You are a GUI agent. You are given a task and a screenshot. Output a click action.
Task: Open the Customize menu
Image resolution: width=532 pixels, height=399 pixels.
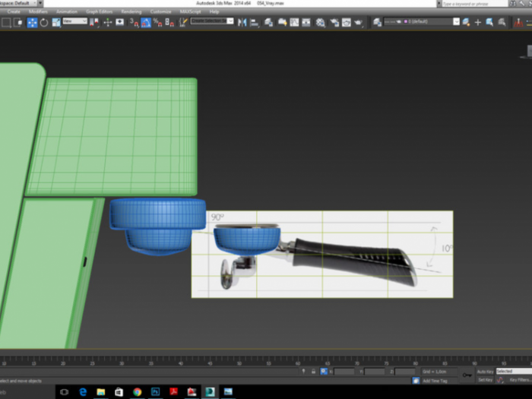[x=160, y=11]
